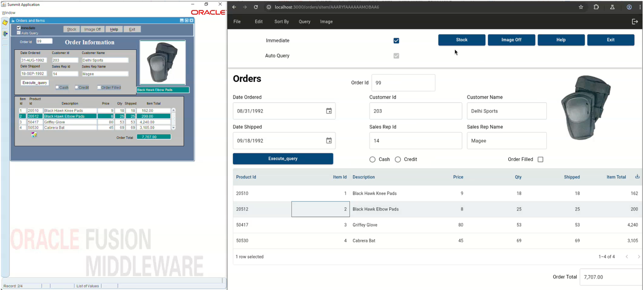644x290 pixels.
Task: Open the browser three-dot menu
Action: [640, 7]
